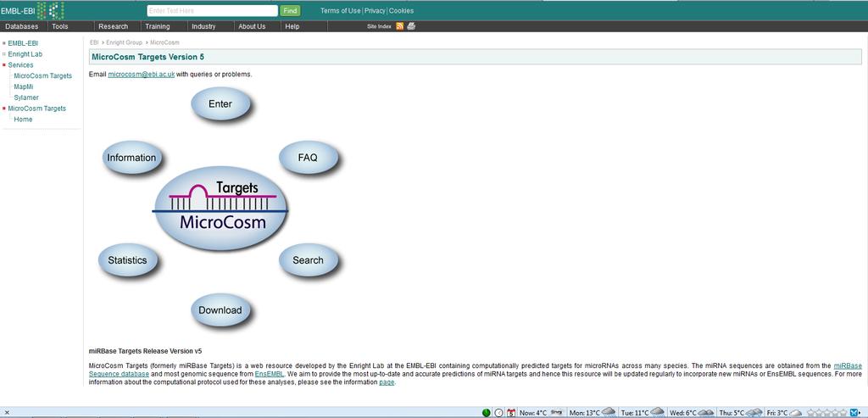868x418 pixels.
Task: Open the Cookies link
Action: click(x=401, y=10)
